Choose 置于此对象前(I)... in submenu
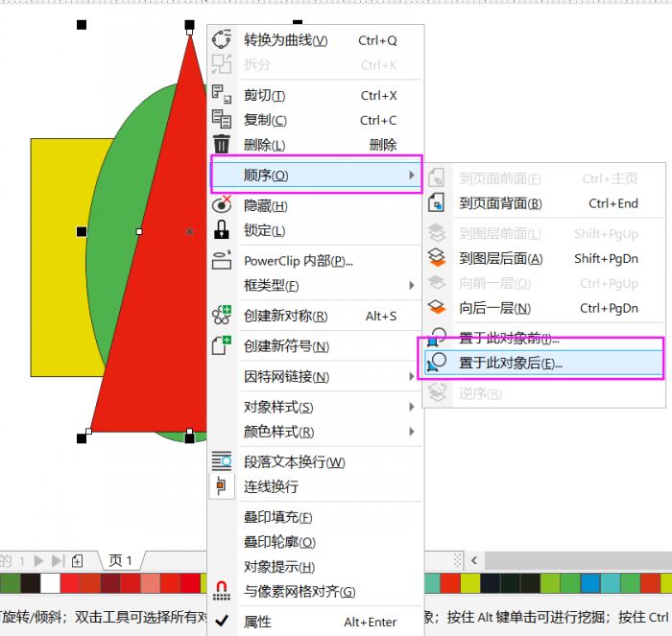 (x=544, y=339)
